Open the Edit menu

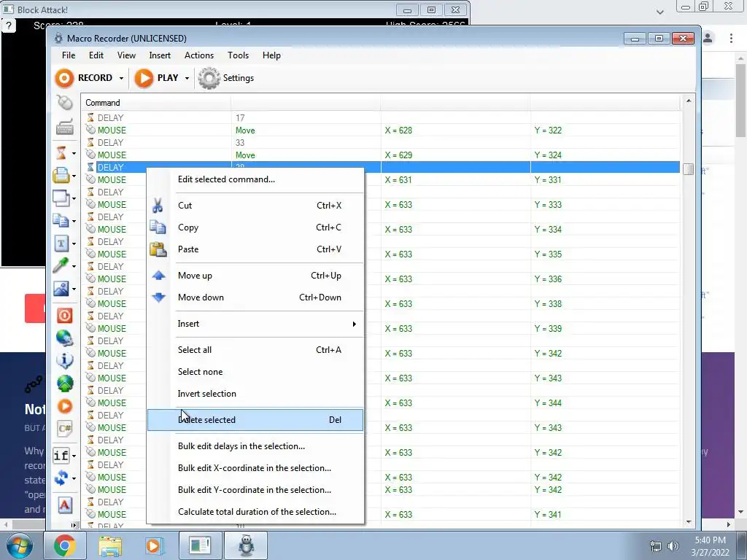point(96,55)
